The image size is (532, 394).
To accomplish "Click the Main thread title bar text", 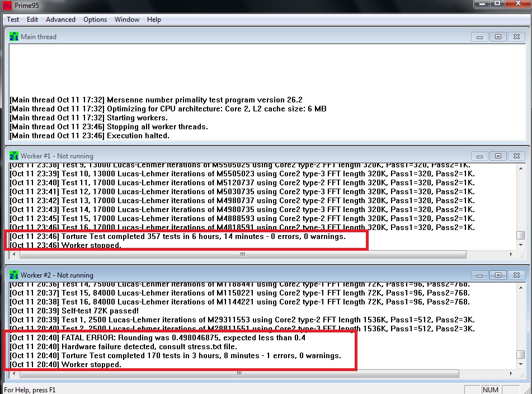I will click(x=39, y=36).
